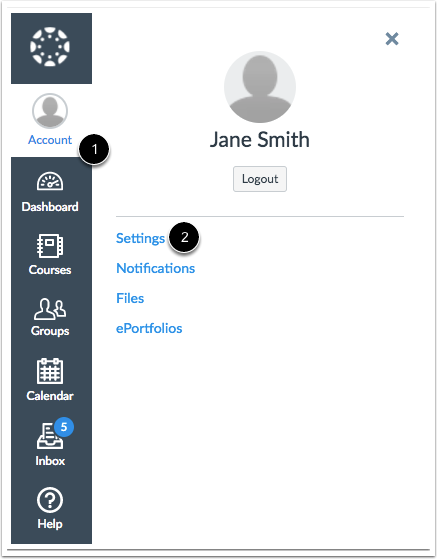Click the Jane Smith name heading
Screen dimensions: 437x559
tap(259, 139)
